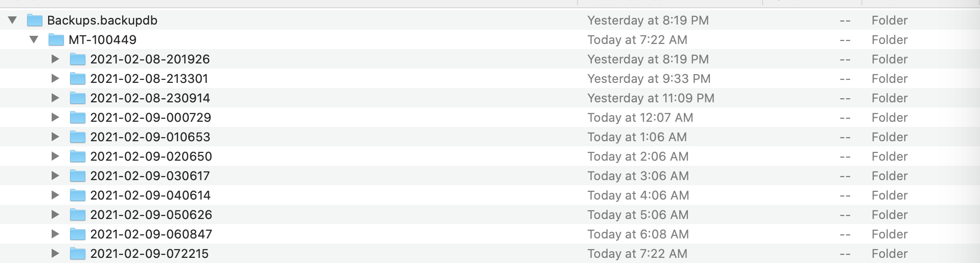Click folder icon for 2021-02-09-050626
Screen dimensions: 980x263
point(77,215)
